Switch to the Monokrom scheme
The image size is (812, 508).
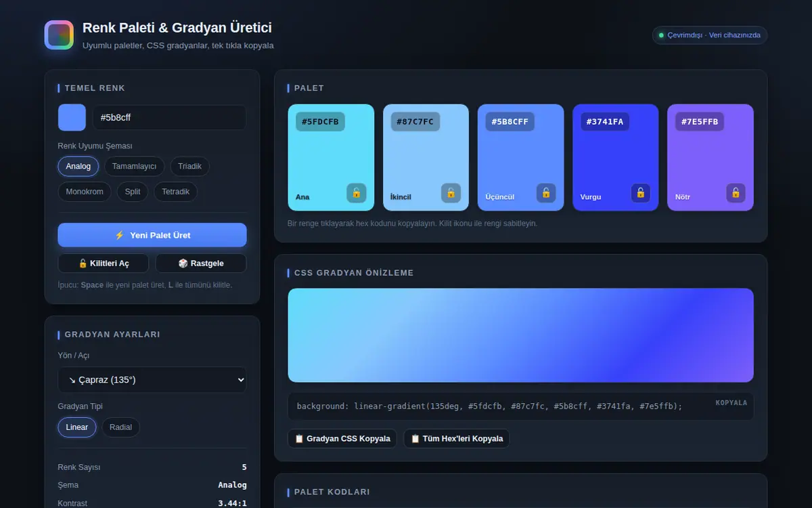tap(85, 192)
